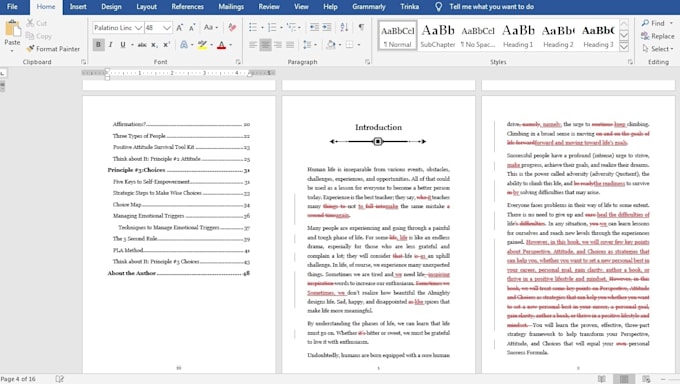Click the Cut command
The width and height of the screenshot is (680, 384).
point(37,23)
